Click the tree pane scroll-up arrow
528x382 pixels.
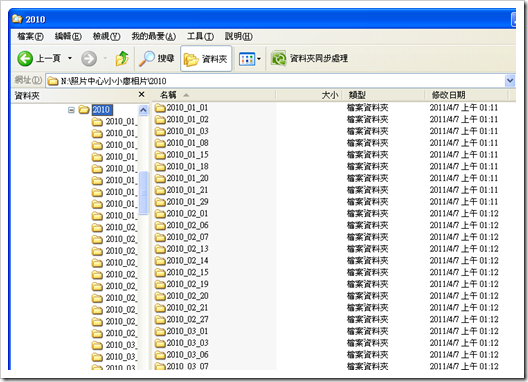click(143, 110)
